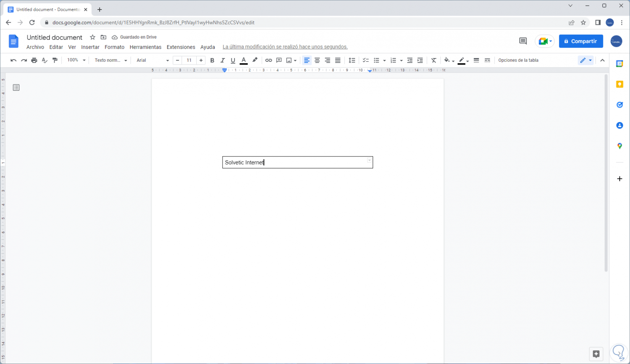Viewport: 630px width, 364px height.
Task: Open the editing mode pencil dropdown
Action: tap(586, 60)
